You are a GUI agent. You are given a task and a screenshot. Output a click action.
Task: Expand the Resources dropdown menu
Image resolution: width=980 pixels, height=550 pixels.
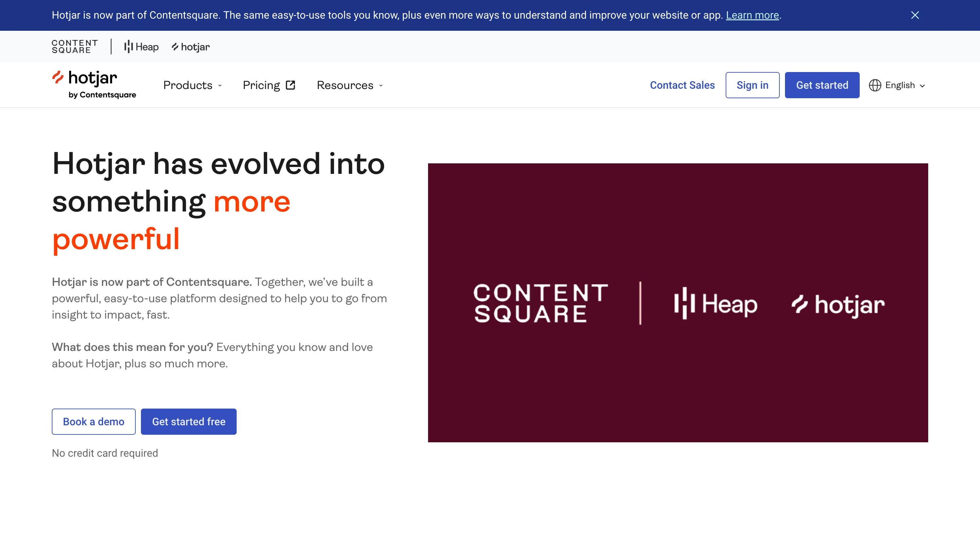click(349, 85)
